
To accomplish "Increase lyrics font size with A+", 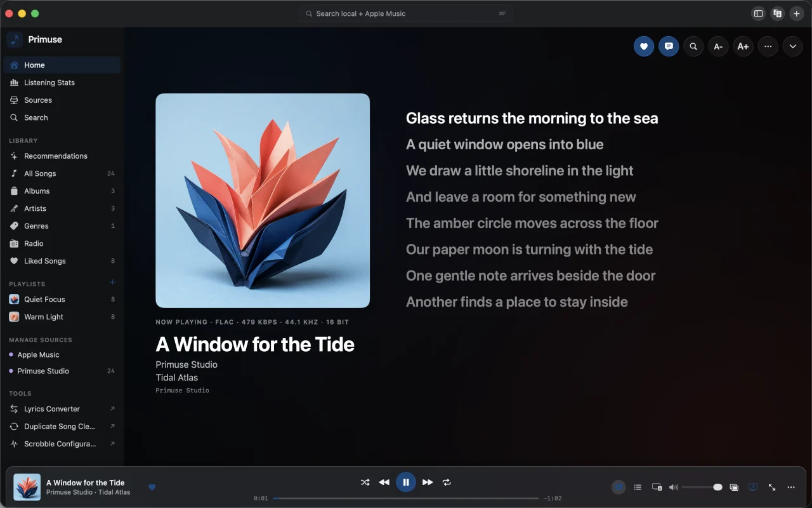I will point(743,46).
